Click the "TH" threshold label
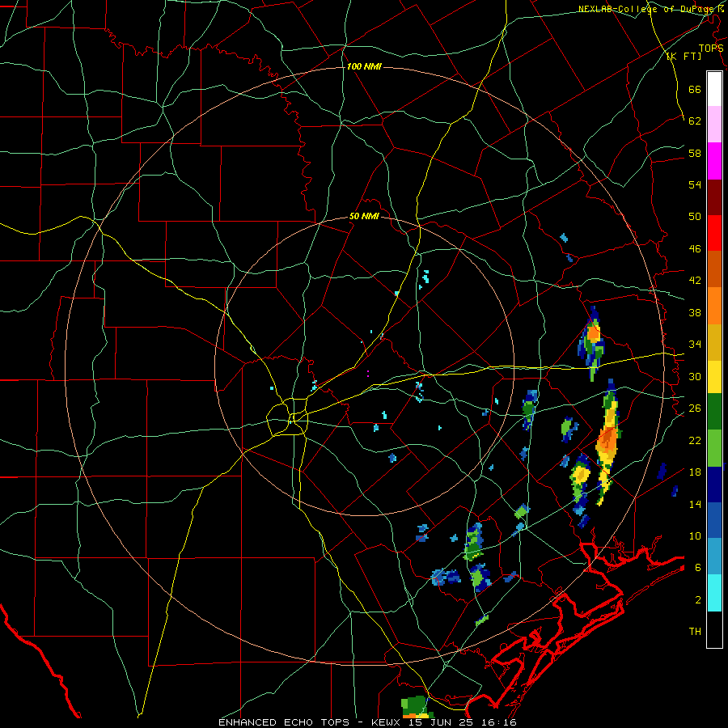Image resolution: width=728 pixels, height=728 pixels. 695,632
